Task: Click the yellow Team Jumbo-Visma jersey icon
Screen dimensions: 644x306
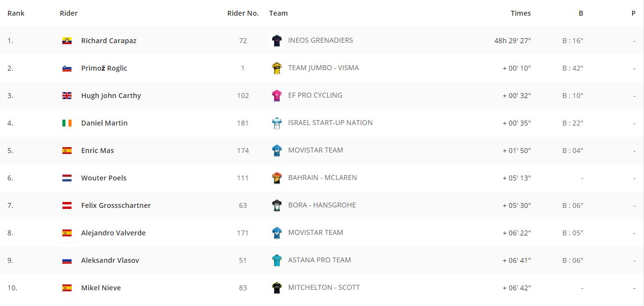Action: pyautogui.click(x=277, y=68)
